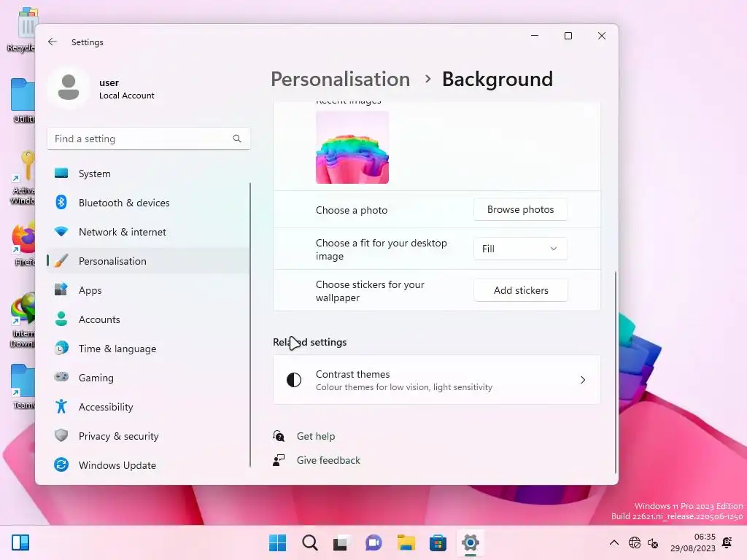The width and height of the screenshot is (747, 560).
Task: Click the Personalisation breadcrumb heading
Action: point(340,79)
